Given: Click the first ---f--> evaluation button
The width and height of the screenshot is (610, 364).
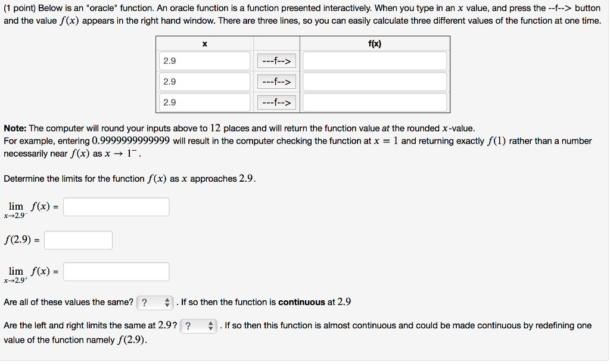Looking at the screenshot, I should (276, 61).
